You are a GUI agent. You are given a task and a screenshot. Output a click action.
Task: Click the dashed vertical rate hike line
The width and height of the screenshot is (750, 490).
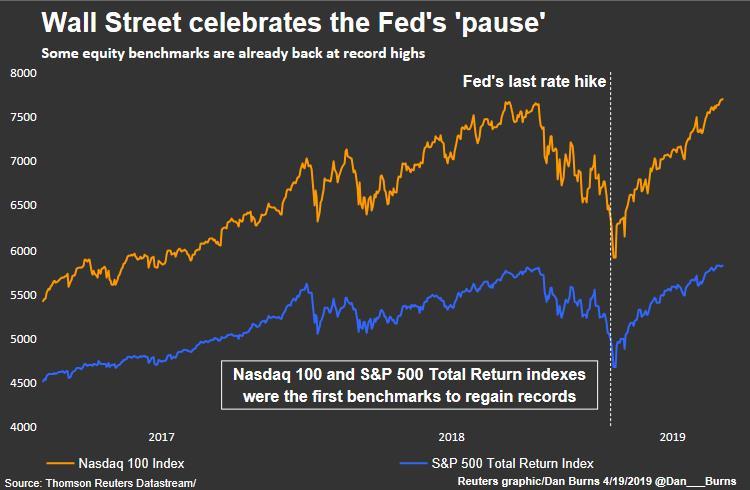click(610, 249)
